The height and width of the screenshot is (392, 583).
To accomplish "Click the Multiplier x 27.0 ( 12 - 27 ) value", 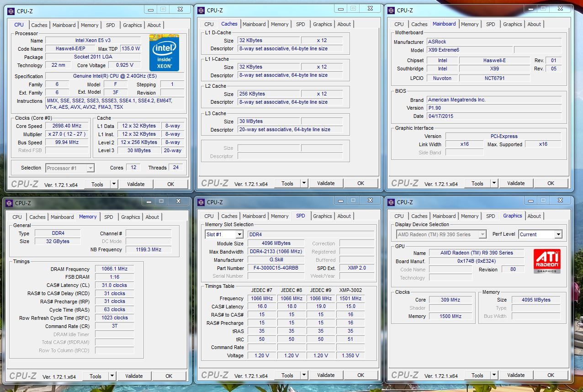I will [68, 134].
